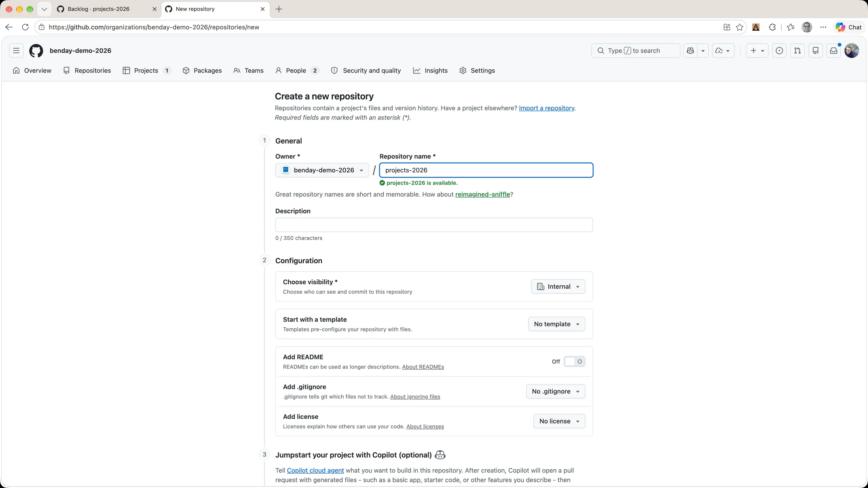Image resolution: width=868 pixels, height=488 pixels.
Task: Open the Copilot dropdown arrow in the header
Action: pyautogui.click(x=703, y=50)
